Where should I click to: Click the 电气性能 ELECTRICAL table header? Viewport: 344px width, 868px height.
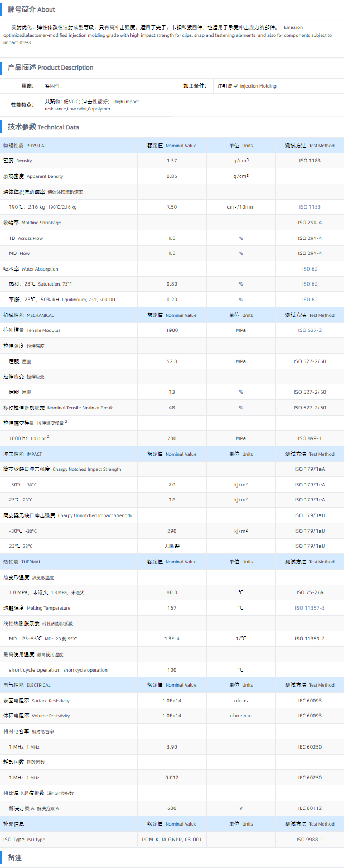[x=27, y=685]
